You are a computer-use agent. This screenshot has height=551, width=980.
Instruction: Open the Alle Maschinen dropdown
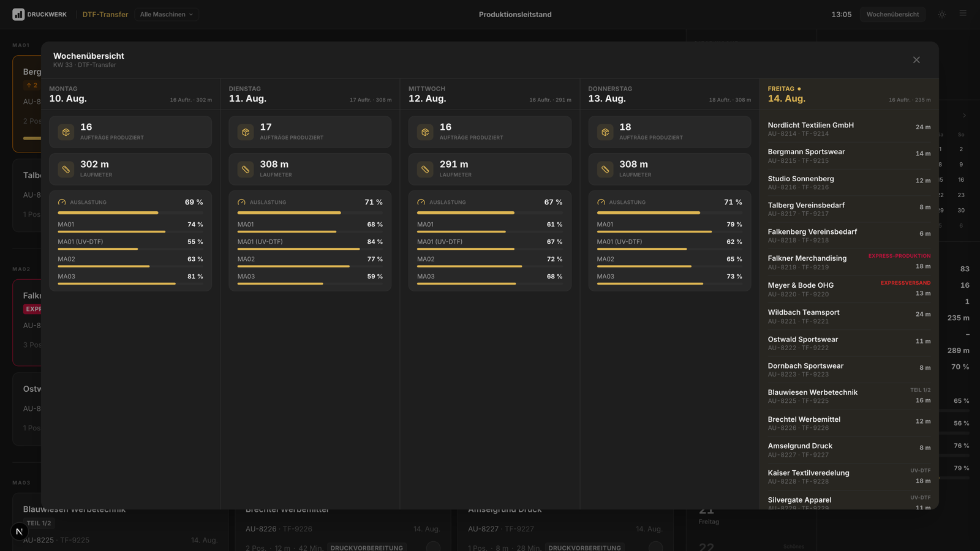(x=167, y=14)
